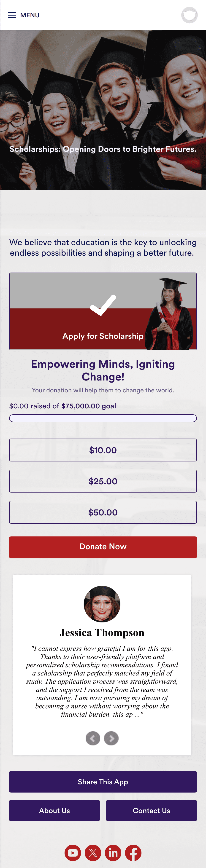Select the $25.00 donation amount
The height and width of the screenshot is (868, 206).
point(103,481)
